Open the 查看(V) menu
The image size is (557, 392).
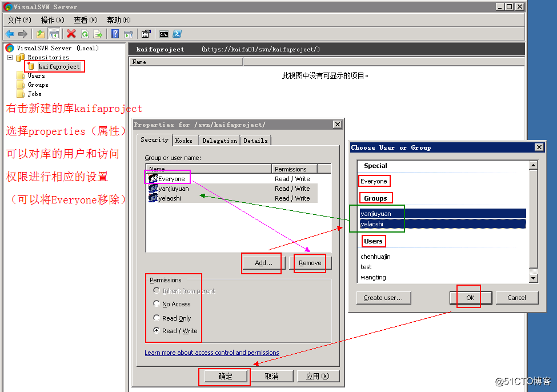(86, 20)
